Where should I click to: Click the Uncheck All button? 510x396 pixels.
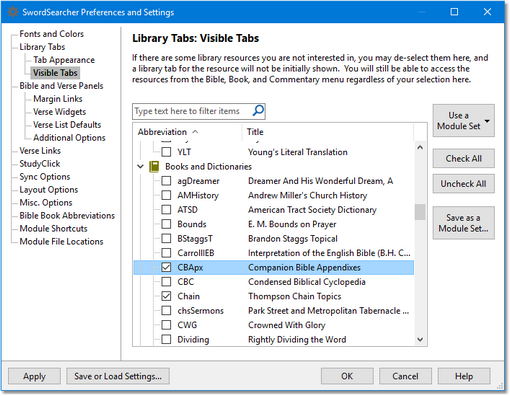tap(463, 184)
